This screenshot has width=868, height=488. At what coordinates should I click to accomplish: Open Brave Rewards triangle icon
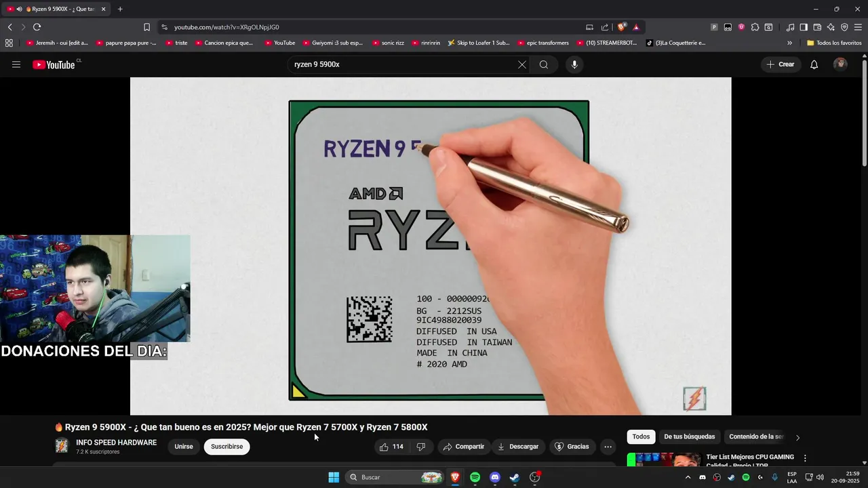click(636, 27)
